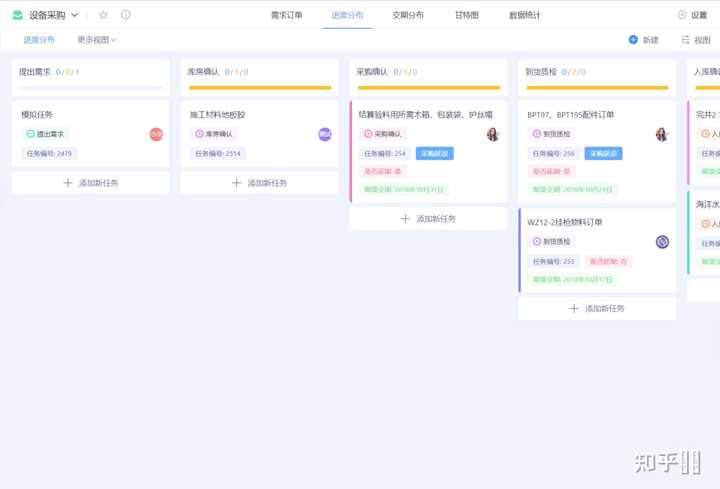Open the 数据统计 tab

[524, 15]
